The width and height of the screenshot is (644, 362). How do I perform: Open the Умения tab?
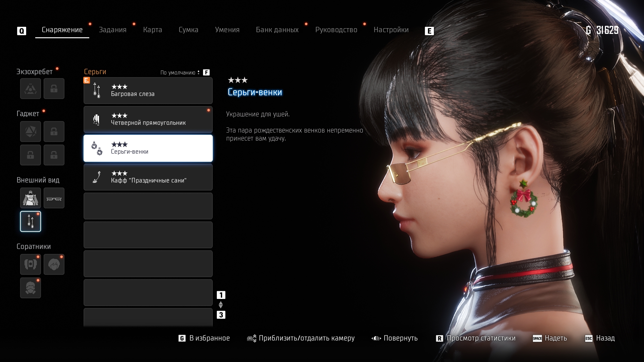coord(227,30)
